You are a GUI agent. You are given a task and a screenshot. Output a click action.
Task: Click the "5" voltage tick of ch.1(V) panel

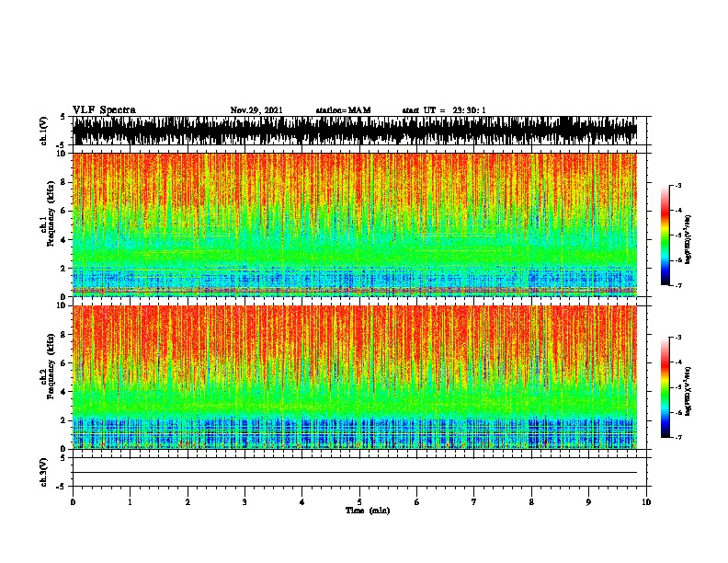point(63,117)
